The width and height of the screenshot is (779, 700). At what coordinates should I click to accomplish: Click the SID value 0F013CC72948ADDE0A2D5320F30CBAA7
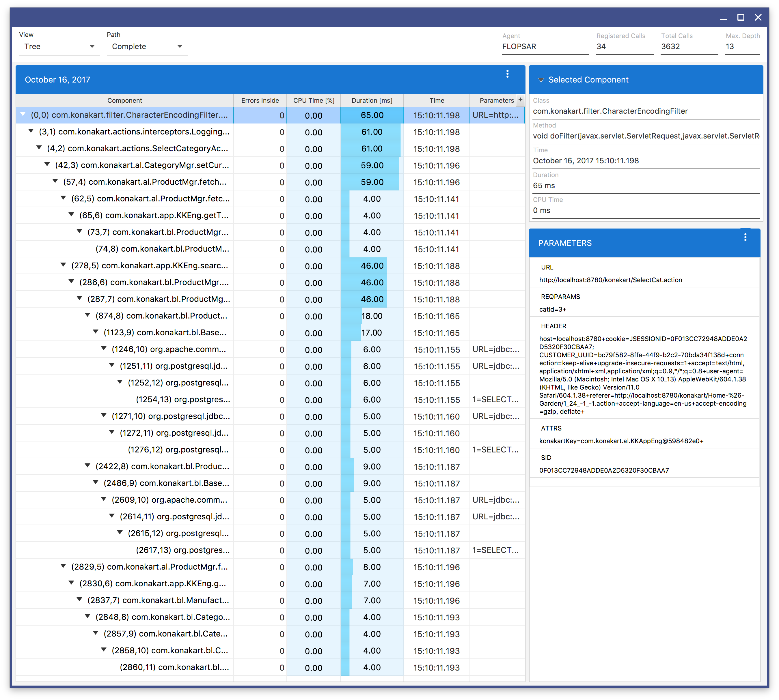coord(604,470)
